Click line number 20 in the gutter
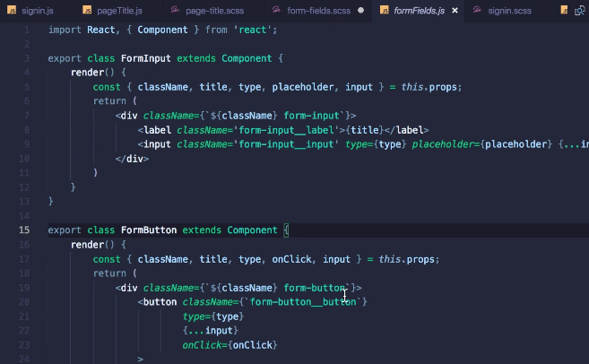Viewport: 589px width, 364px height. pyautogui.click(x=24, y=301)
